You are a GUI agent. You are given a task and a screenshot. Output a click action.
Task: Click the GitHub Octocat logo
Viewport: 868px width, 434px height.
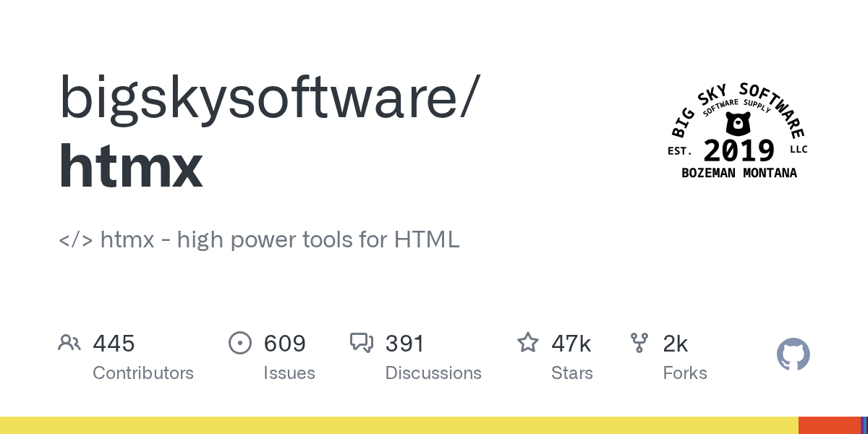click(x=793, y=354)
